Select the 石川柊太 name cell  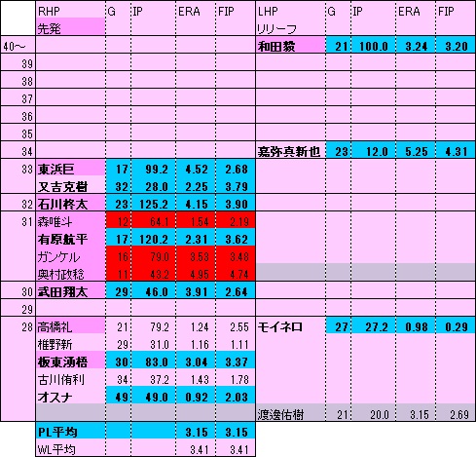pos(70,203)
